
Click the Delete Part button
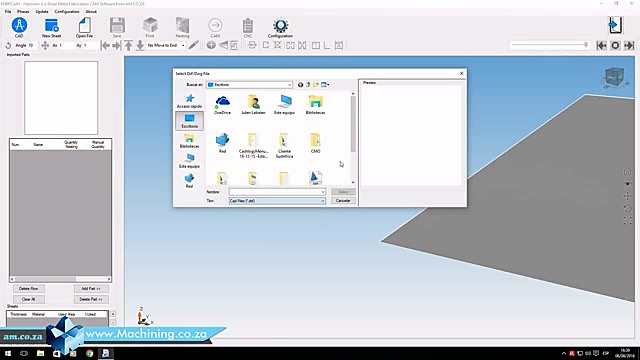(91, 299)
